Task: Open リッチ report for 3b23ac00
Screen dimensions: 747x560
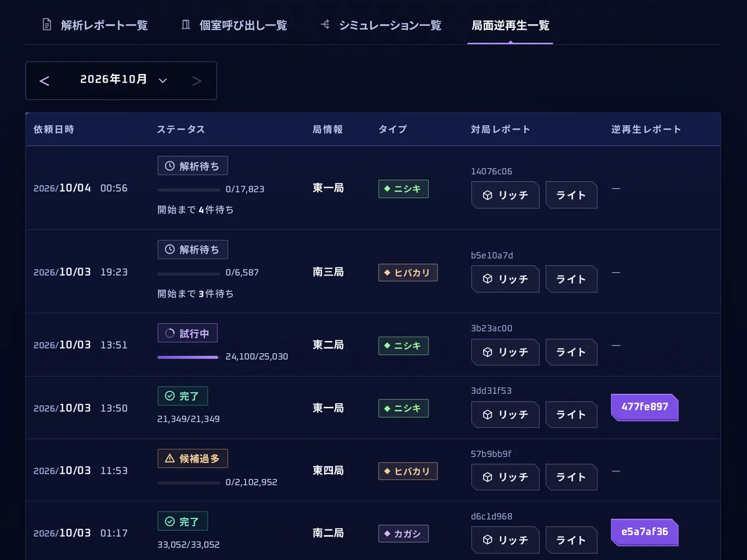Action: click(505, 352)
